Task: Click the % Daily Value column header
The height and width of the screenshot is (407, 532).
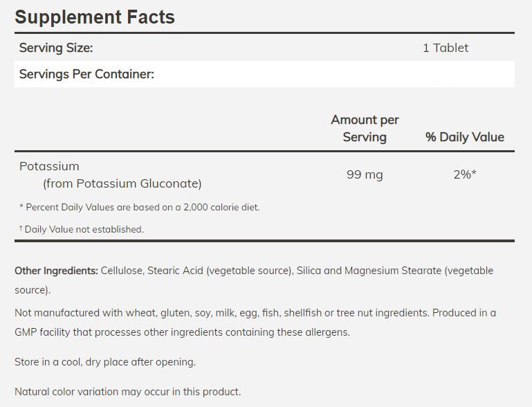Action: [465, 137]
